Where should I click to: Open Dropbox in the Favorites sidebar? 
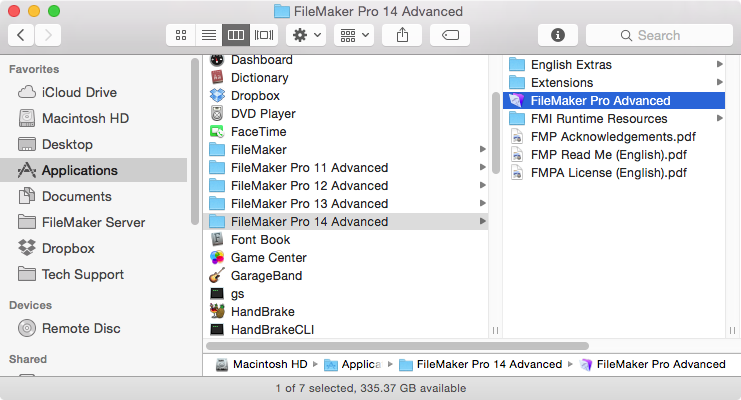coord(67,248)
